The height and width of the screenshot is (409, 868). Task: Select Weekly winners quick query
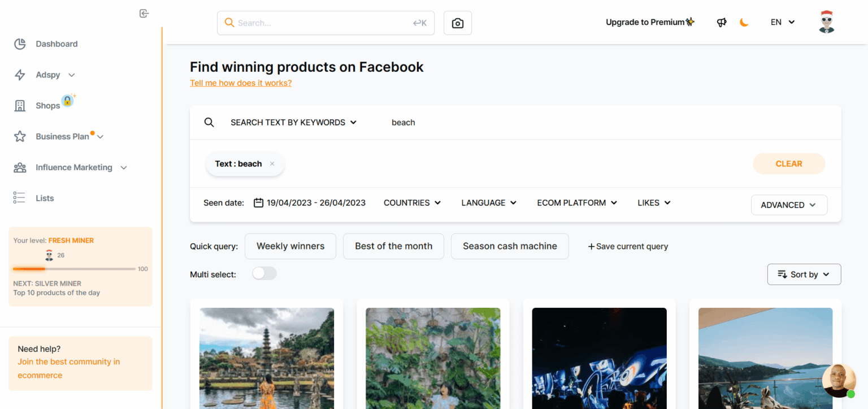pyautogui.click(x=290, y=246)
